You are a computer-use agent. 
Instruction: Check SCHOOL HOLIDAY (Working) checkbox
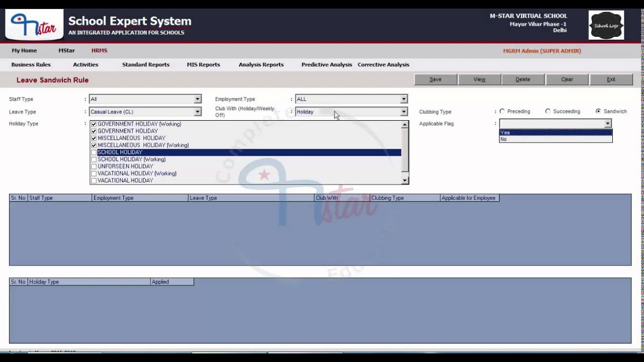point(94,159)
